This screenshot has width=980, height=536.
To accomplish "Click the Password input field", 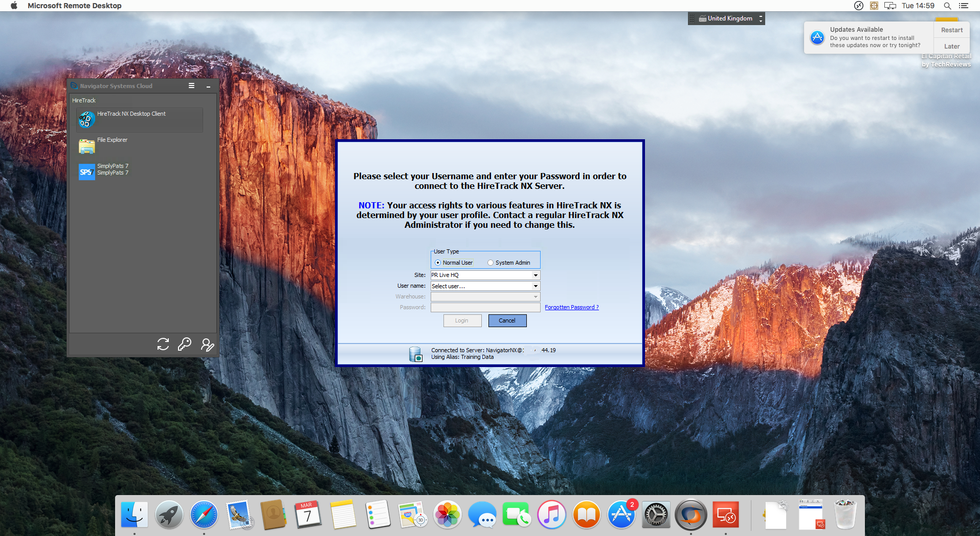I will (485, 308).
